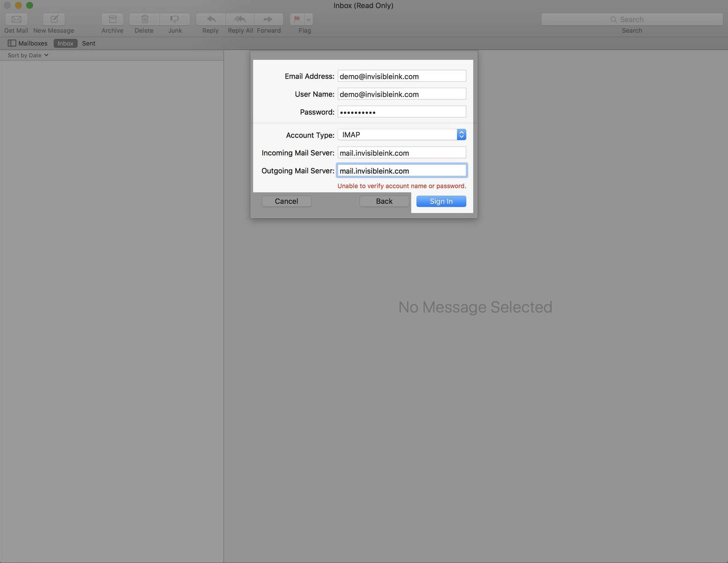728x563 pixels.
Task: Mark as Junk using toolbar icon
Action: [x=175, y=19]
